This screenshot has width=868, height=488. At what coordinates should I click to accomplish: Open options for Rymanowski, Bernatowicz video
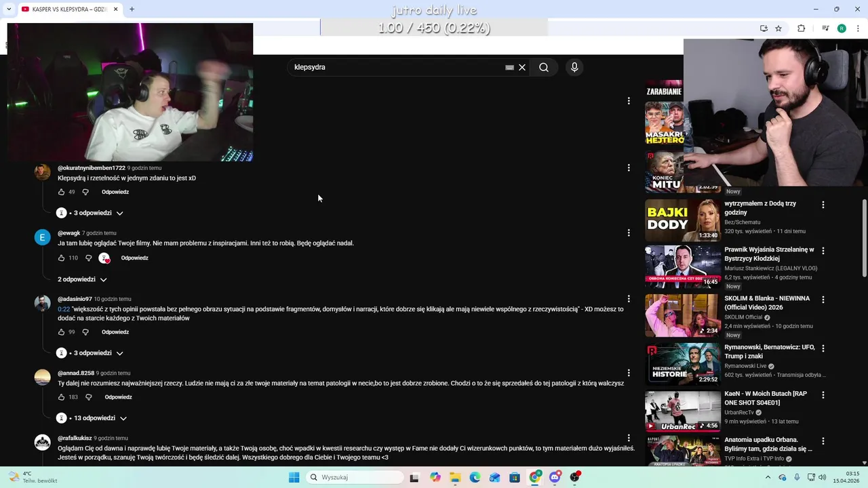click(x=823, y=348)
